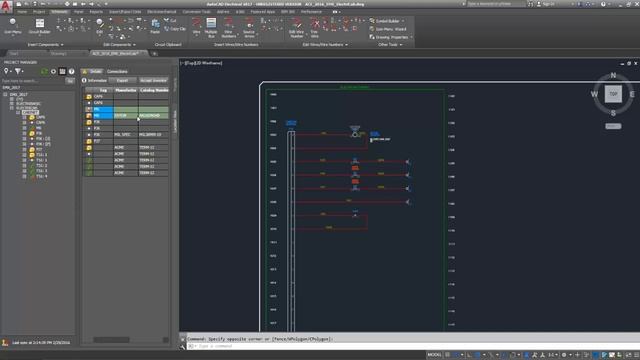Switch to the Conversion Tools ribbon tab

tap(196, 12)
